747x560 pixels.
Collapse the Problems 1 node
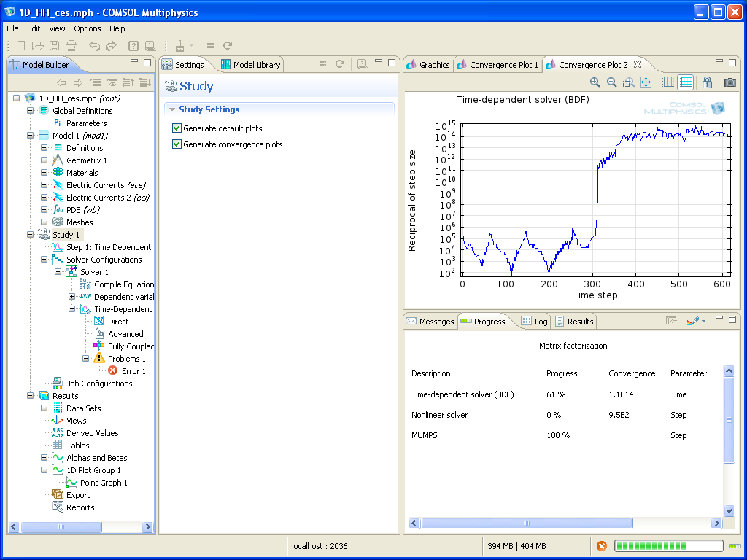point(85,358)
